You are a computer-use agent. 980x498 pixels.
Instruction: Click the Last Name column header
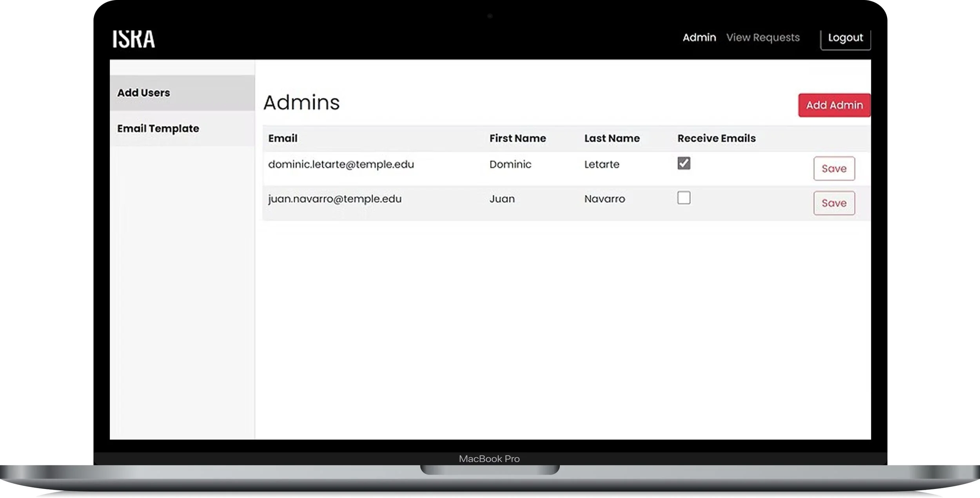(612, 138)
